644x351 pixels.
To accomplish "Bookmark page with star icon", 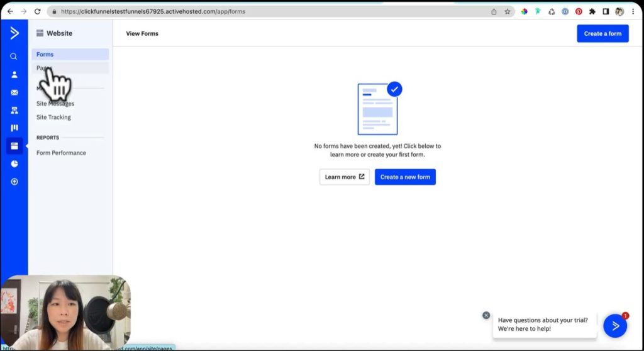I will coord(508,11).
